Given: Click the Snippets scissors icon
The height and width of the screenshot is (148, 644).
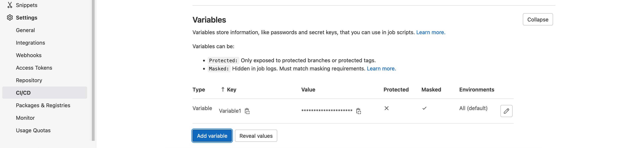Looking at the screenshot, I should [x=10, y=5].
